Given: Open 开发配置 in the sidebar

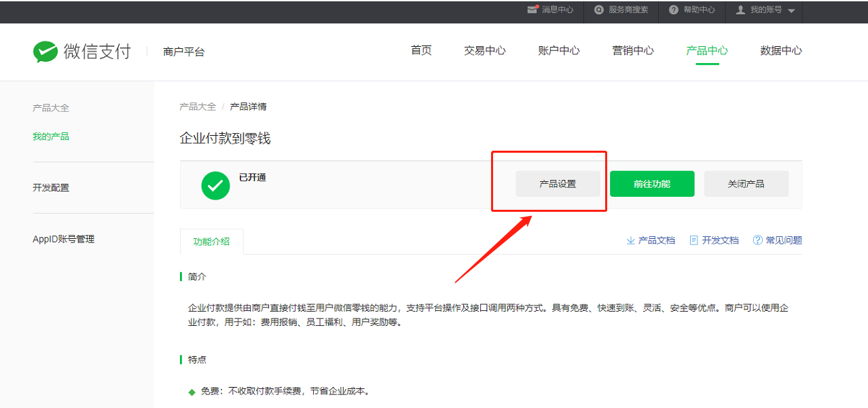Looking at the screenshot, I should pos(51,187).
